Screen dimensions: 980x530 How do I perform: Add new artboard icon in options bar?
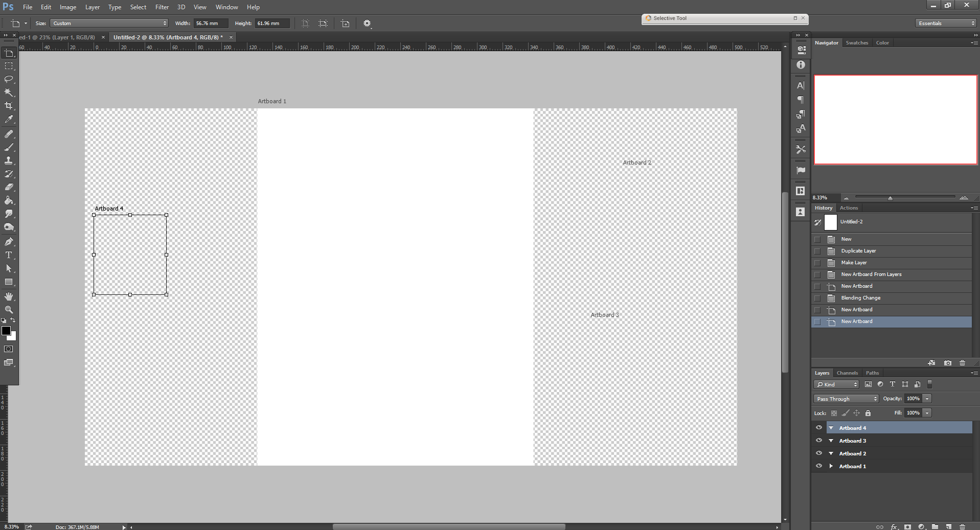346,24
